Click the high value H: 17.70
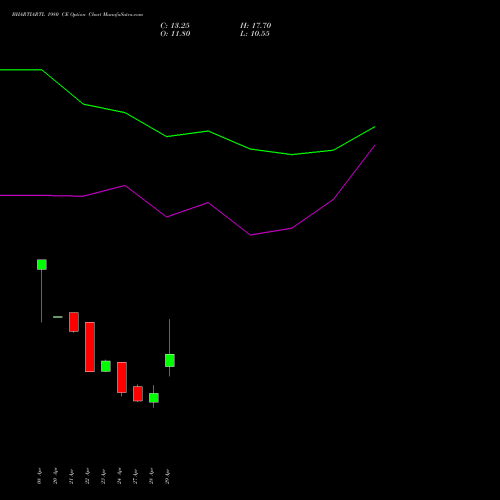Image resolution: width=500 pixels, height=500 pixels. pyautogui.click(x=256, y=26)
